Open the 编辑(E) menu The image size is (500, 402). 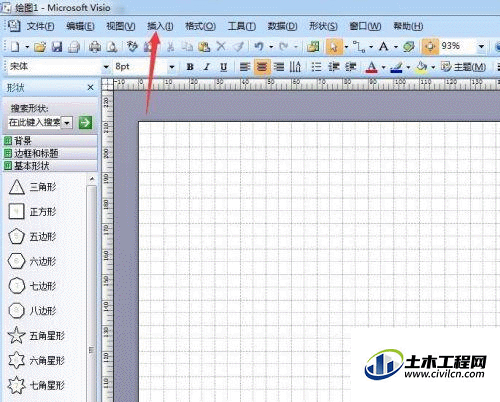pyautogui.click(x=80, y=26)
